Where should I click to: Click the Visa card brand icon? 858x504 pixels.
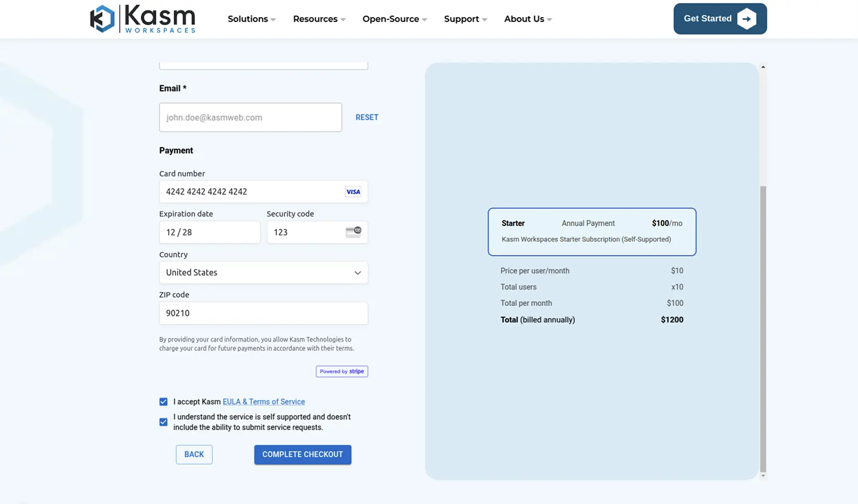coord(353,192)
